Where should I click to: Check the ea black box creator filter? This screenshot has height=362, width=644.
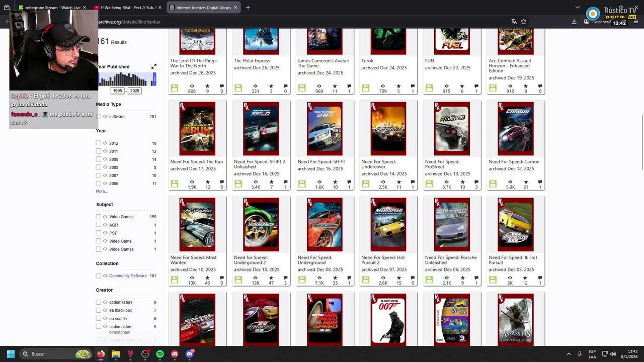click(99, 310)
